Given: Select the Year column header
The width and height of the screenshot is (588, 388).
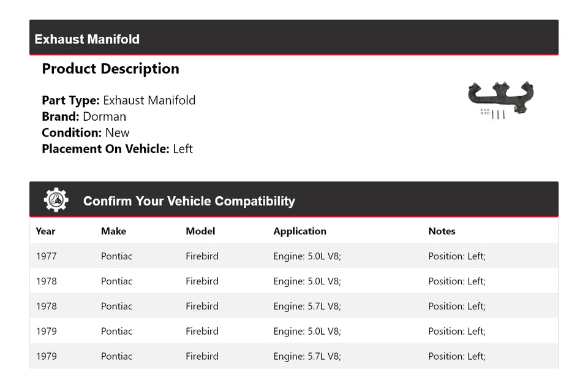Looking at the screenshot, I should [x=45, y=231].
